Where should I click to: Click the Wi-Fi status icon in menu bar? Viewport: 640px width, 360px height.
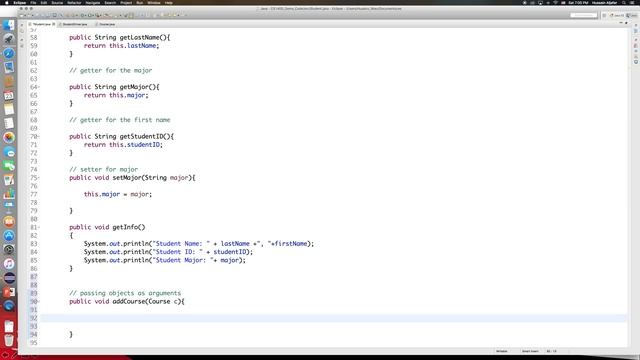click(556, 2)
